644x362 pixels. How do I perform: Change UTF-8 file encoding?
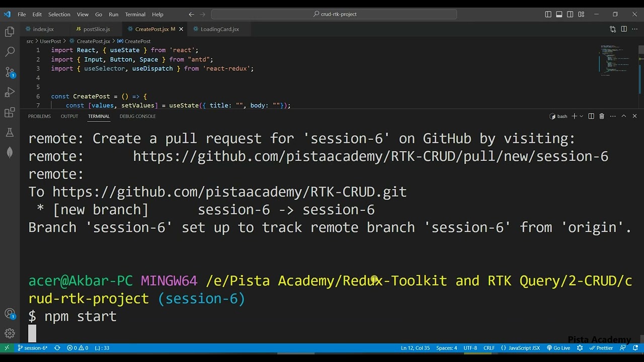pos(470,348)
